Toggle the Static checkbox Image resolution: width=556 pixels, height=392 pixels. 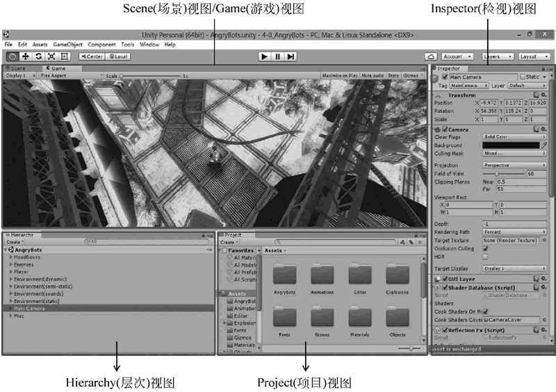pyautogui.click(x=522, y=77)
